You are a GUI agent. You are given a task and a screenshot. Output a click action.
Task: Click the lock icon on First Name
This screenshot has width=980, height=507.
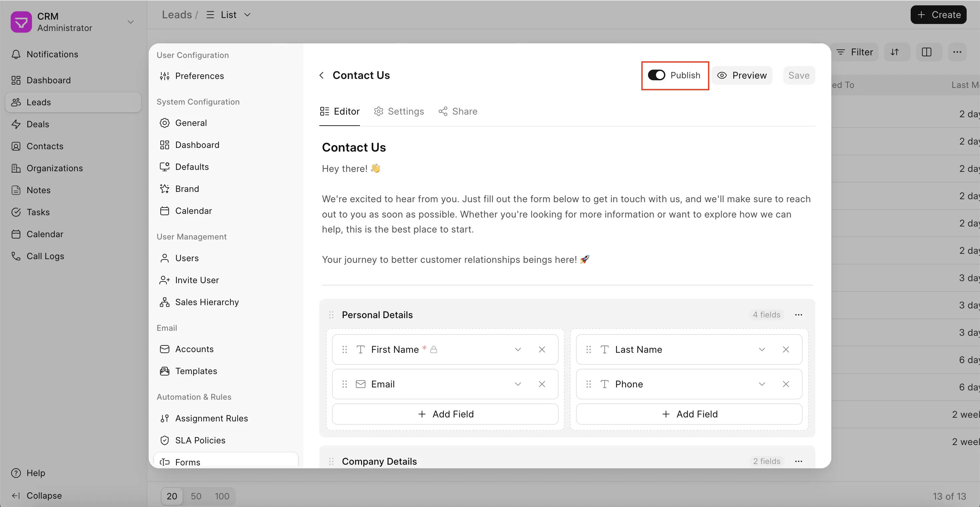[x=434, y=349]
